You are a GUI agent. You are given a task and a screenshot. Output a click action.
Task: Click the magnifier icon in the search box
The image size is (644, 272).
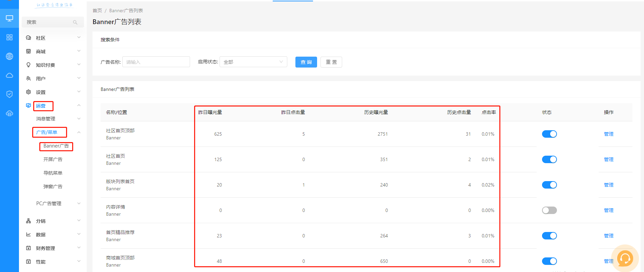75,22
